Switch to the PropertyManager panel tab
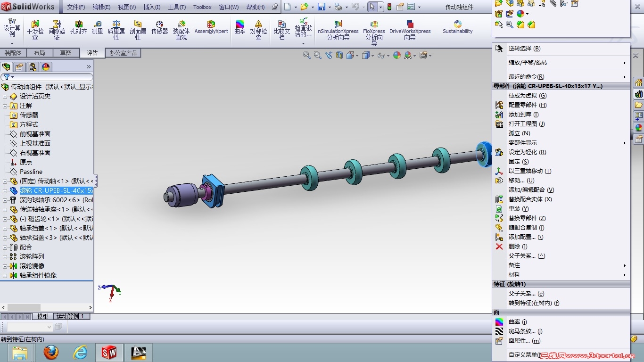Image resolution: width=644 pixels, height=362 pixels. (x=19, y=67)
